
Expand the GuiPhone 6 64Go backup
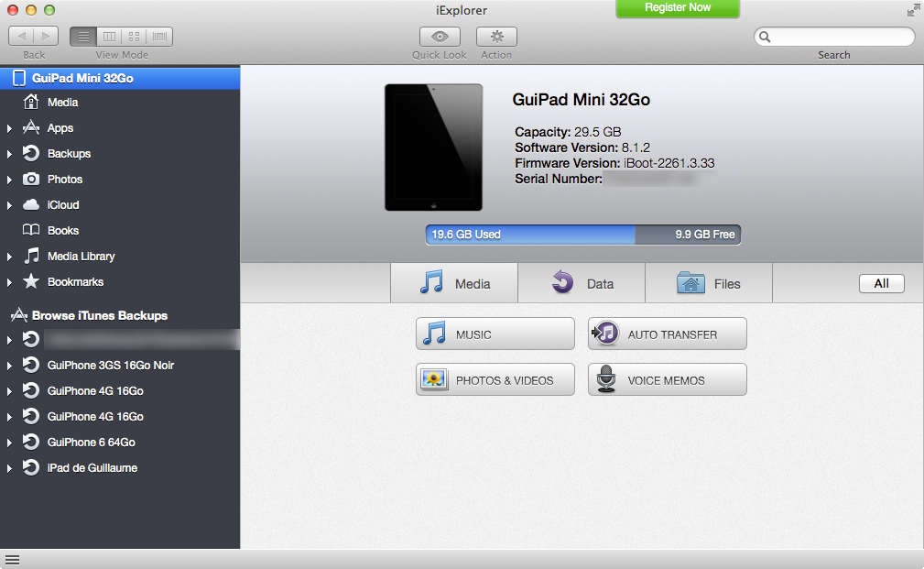tap(9, 443)
